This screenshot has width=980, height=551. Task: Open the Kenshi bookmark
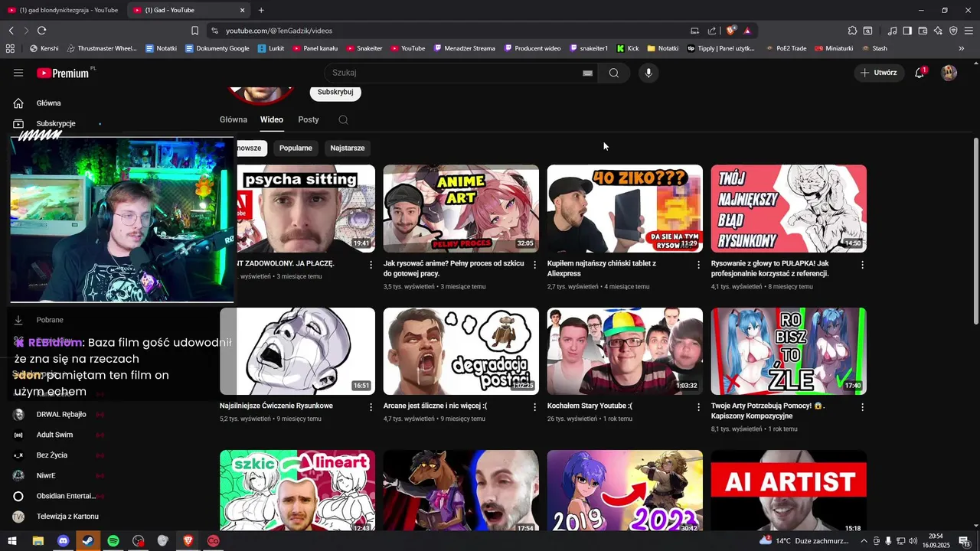coord(44,48)
